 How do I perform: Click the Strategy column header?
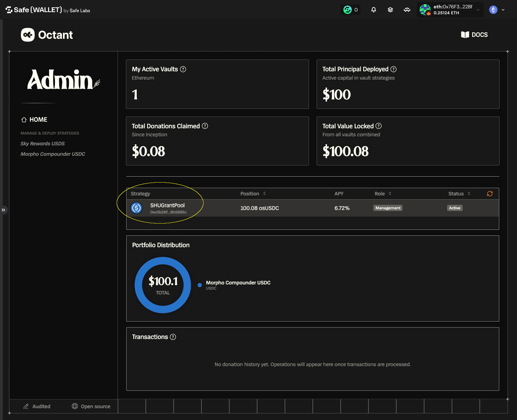coord(141,194)
